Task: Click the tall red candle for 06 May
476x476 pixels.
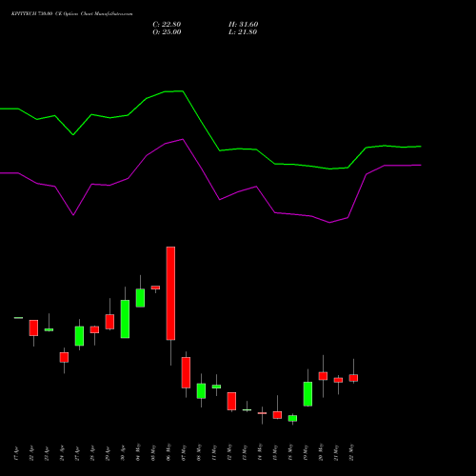Action: (170, 293)
